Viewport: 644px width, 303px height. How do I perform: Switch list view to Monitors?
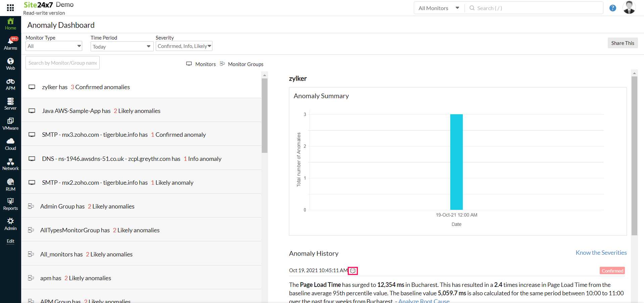(x=201, y=64)
